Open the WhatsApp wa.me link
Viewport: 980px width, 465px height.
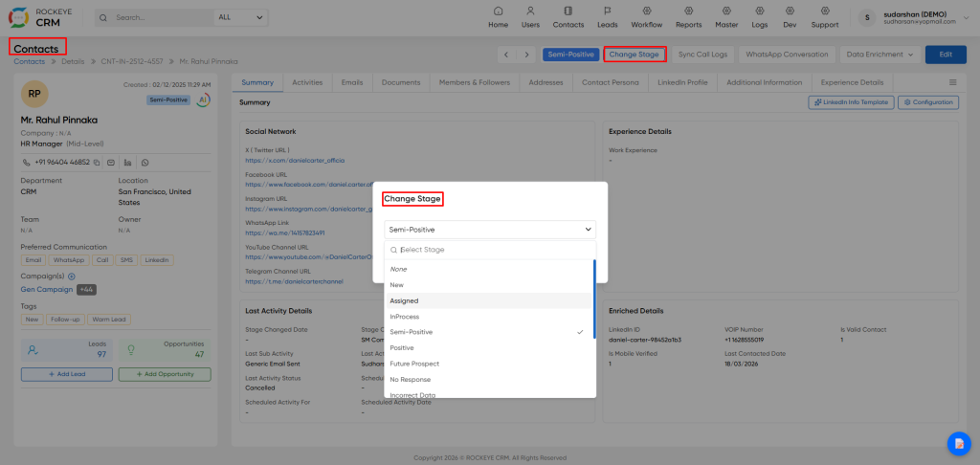pyautogui.click(x=285, y=232)
